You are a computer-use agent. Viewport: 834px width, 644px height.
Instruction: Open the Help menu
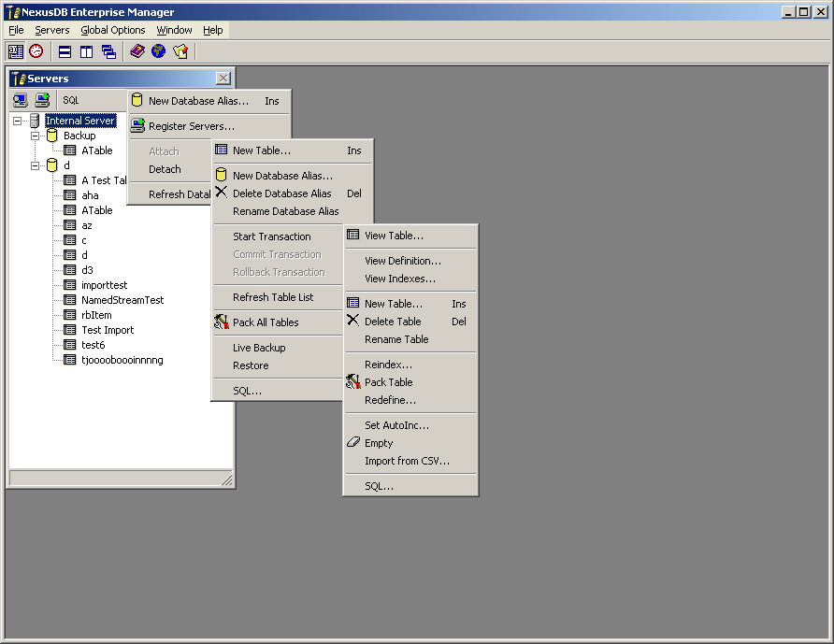click(x=213, y=30)
